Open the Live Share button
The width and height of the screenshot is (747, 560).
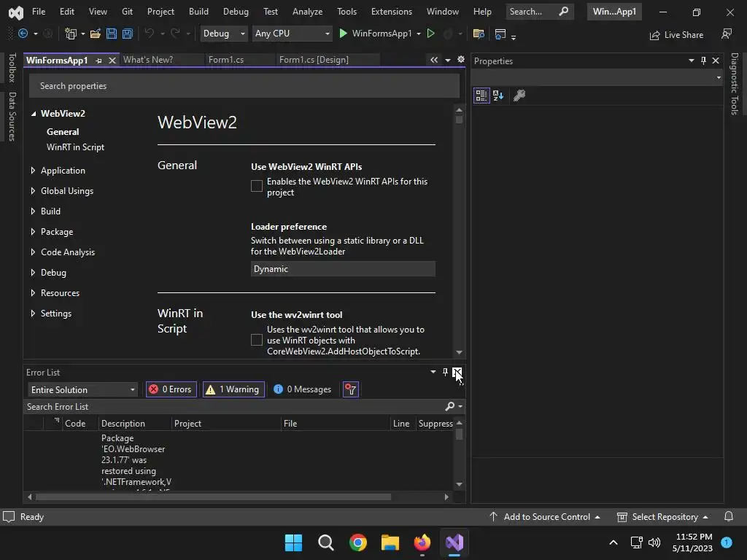point(676,35)
